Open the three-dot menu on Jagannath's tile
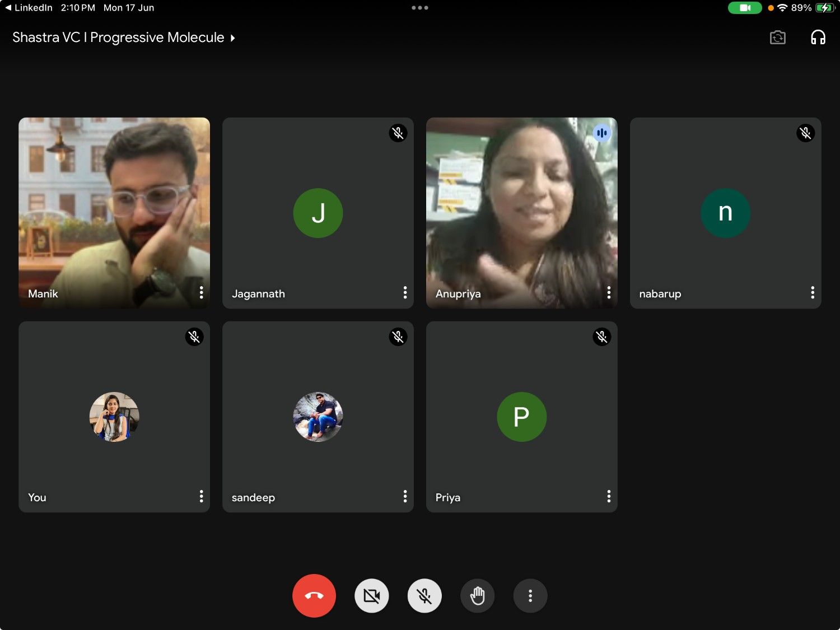The height and width of the screenshot is (630, 840). 405,292
